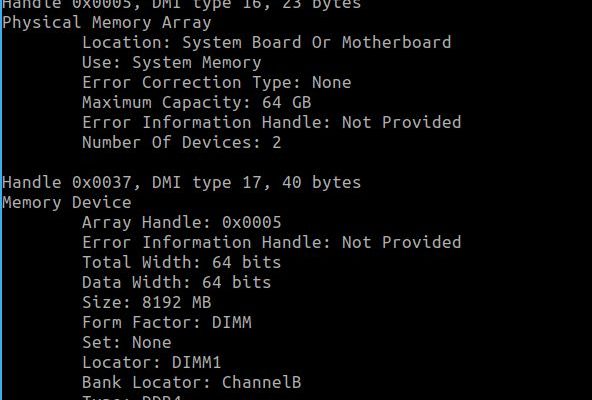
Task: Click the second 'Error Information Handle' under Memory Device
Action: tap(272, 242)
